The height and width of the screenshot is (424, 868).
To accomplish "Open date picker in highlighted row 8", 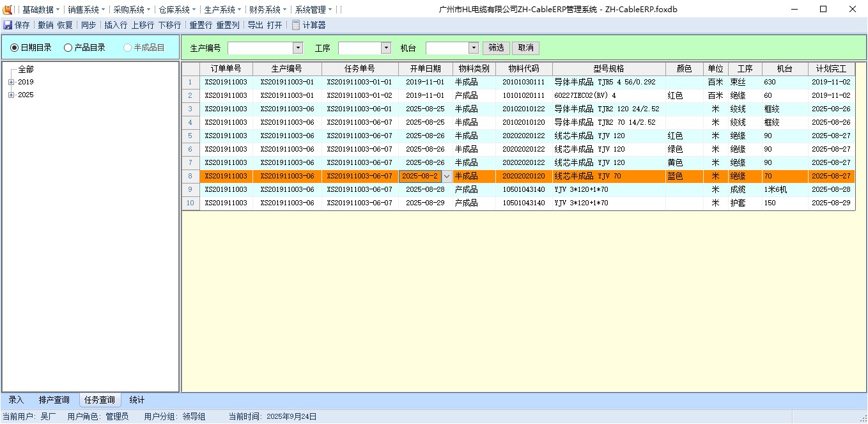I will [447, 177].
